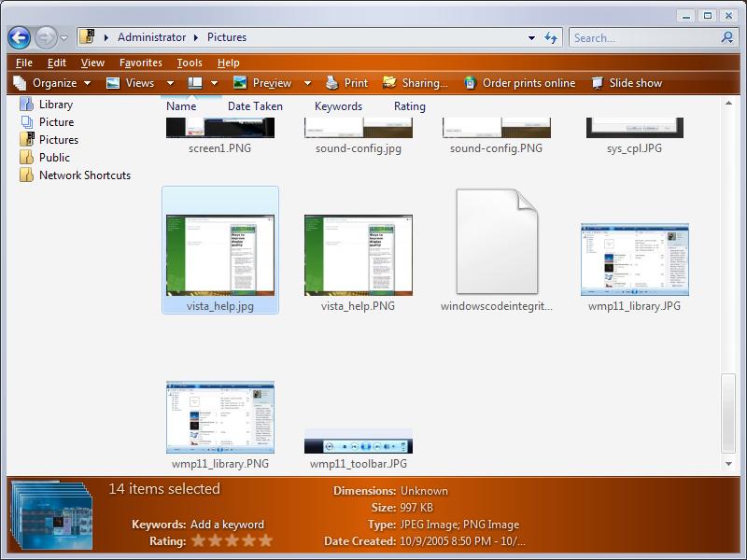Viewport: 747px width, 560px height.
Task: Start the Slide show
Action: pyautogui.click(x=626, y=83)
